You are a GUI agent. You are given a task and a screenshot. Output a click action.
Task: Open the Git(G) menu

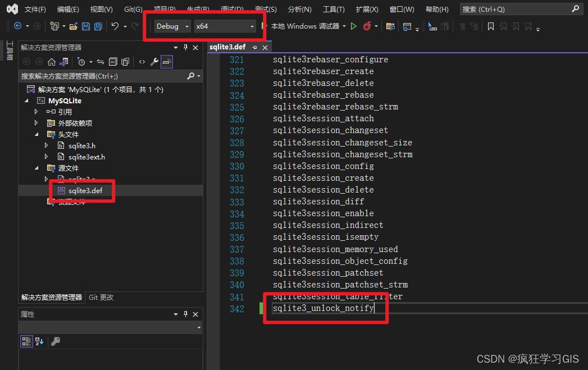(x=133, y=10)
